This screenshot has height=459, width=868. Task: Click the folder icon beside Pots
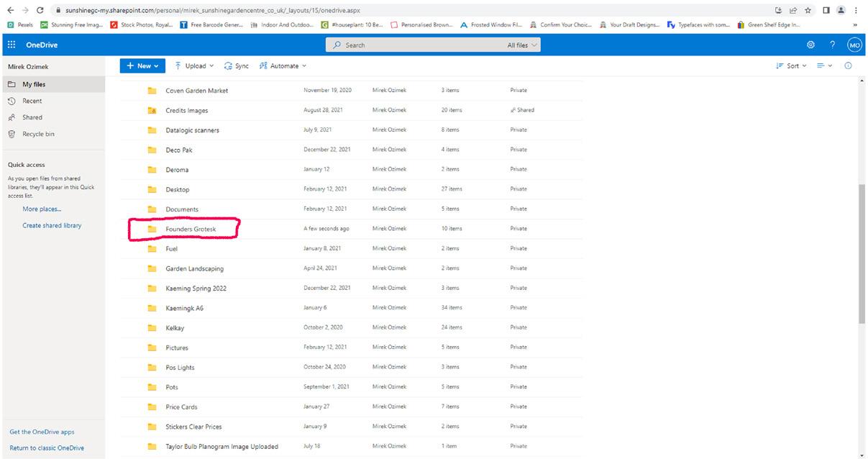152,387
